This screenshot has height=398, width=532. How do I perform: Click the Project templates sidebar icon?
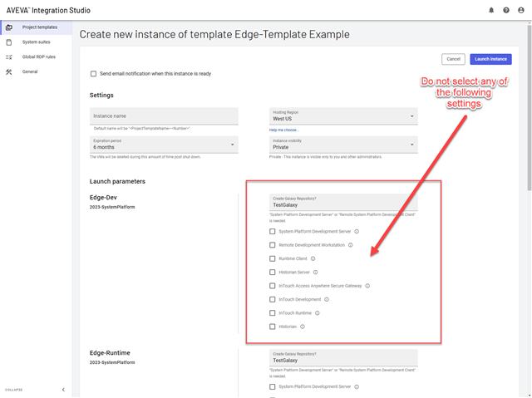click(9, 27)
